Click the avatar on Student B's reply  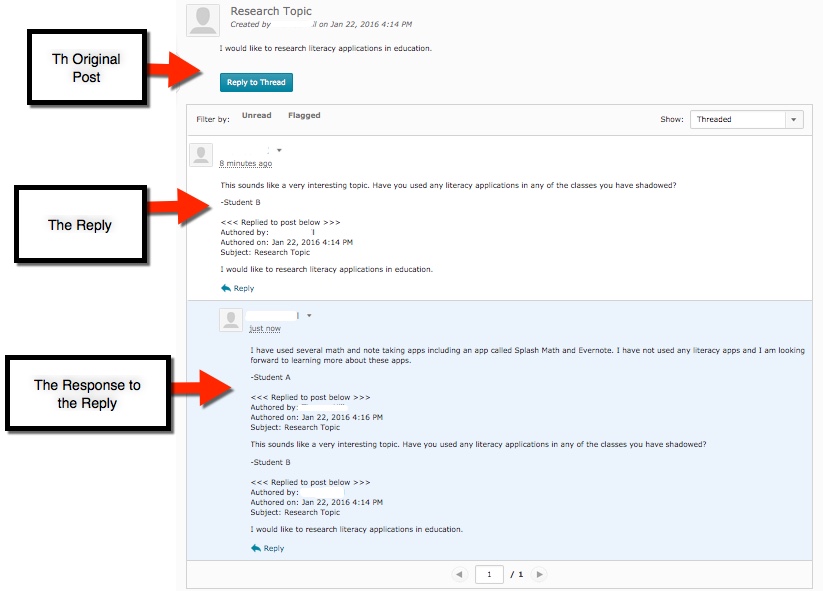(202, 155)
